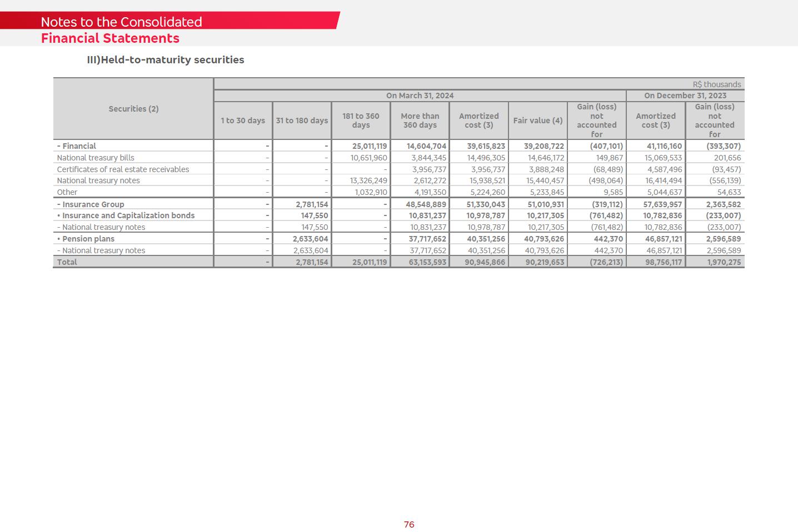Click page number 76 at the bottom
This screenshot has width=798, height=532.
click(x=409, y=524)
